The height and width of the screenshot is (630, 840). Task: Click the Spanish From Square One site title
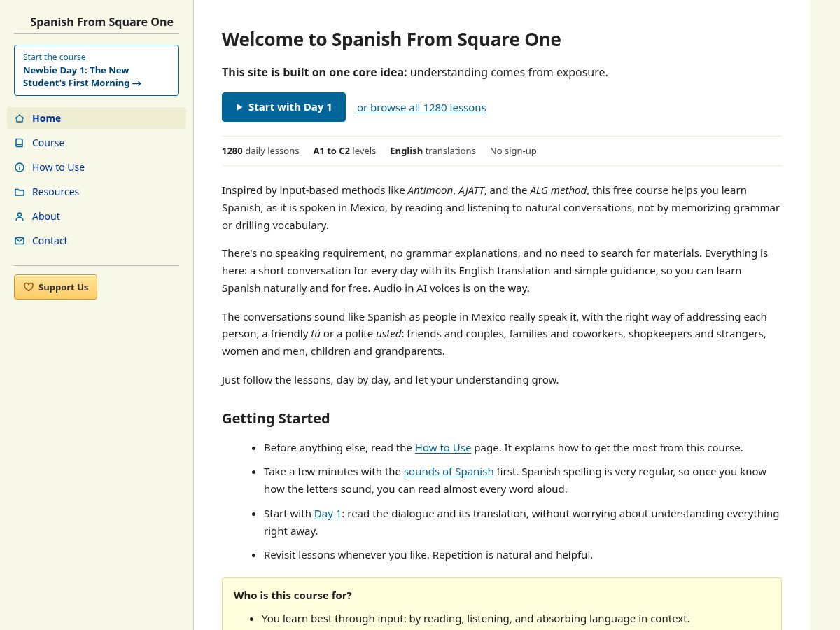(101, 22)
